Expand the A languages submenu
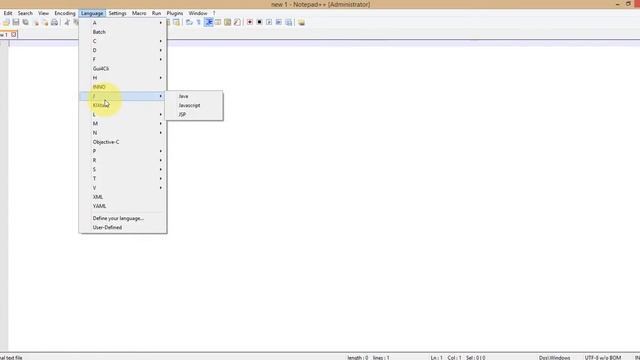The height and width of the screenshot is (360, 640). 123,23
